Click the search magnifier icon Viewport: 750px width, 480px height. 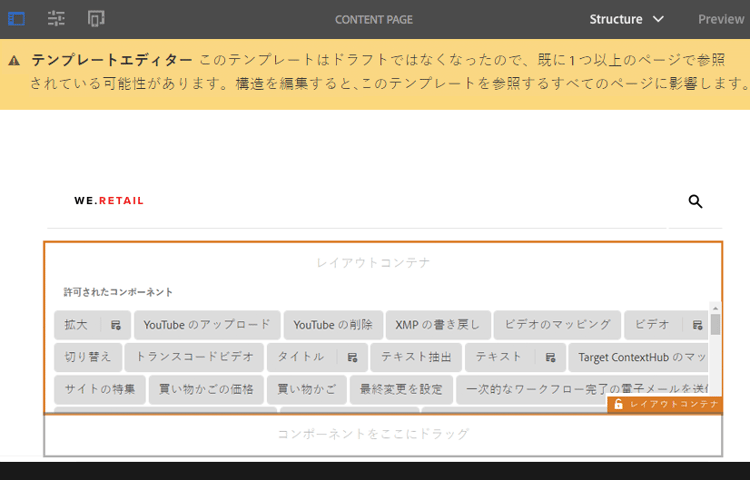pyautogui.click(x=695, y=202)
